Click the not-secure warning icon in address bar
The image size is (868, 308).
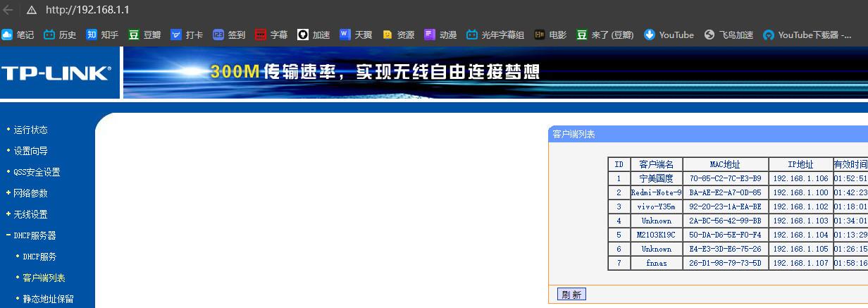(32, 10)
